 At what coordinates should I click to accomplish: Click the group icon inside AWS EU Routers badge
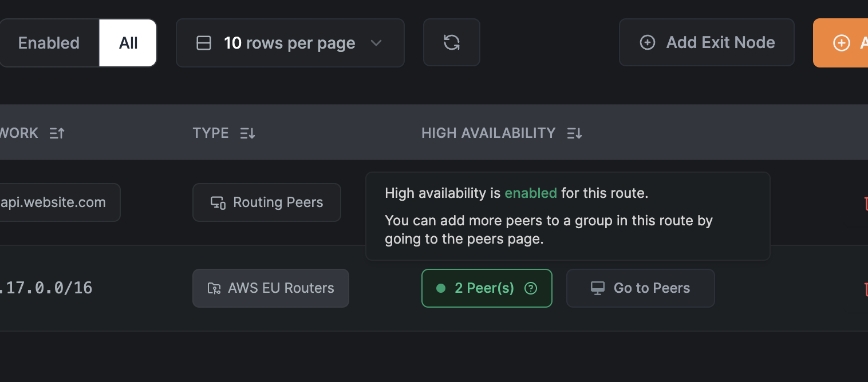point(214,288)
